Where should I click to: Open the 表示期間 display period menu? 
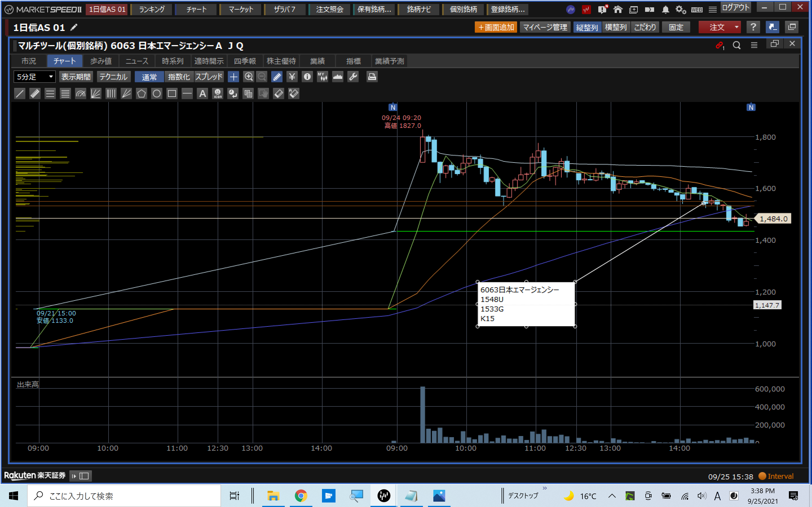[76, 77]
